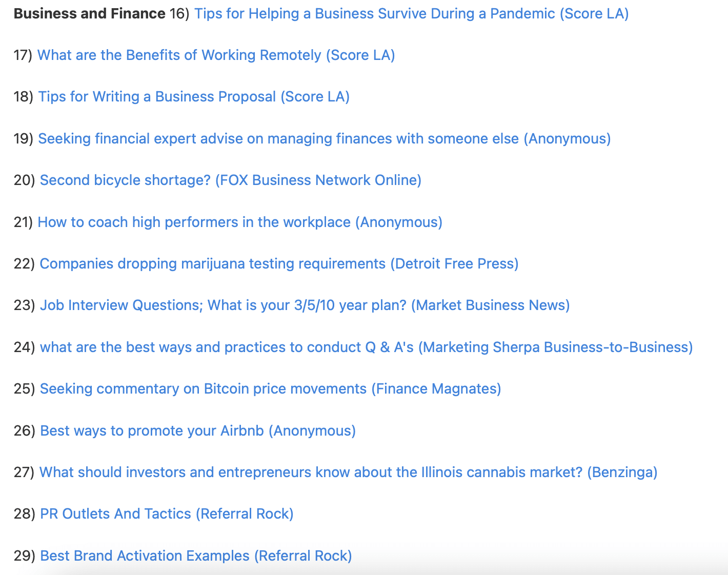
Task: Select 'Second bicycle shortage?' FOX Business link
Action: 231,180
